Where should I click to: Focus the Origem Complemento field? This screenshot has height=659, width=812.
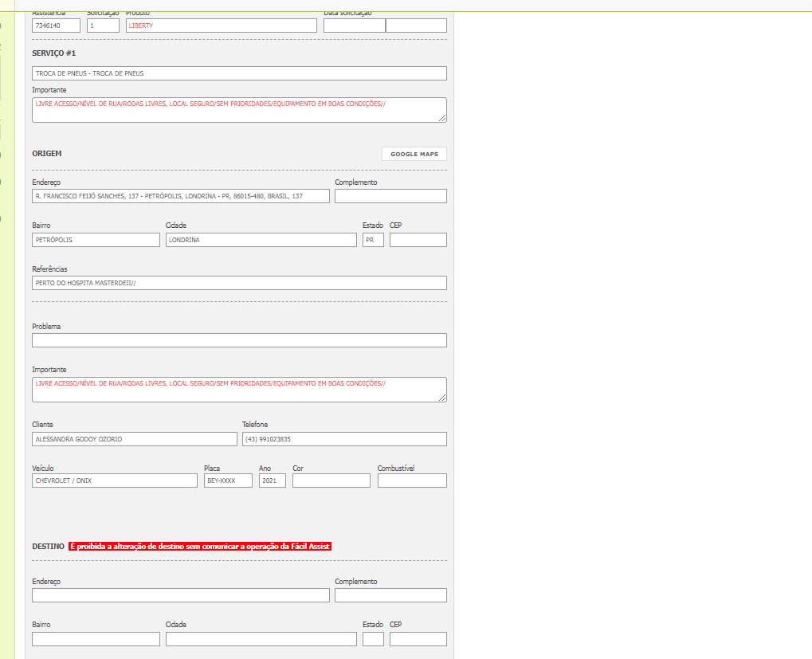coord(390,196)
